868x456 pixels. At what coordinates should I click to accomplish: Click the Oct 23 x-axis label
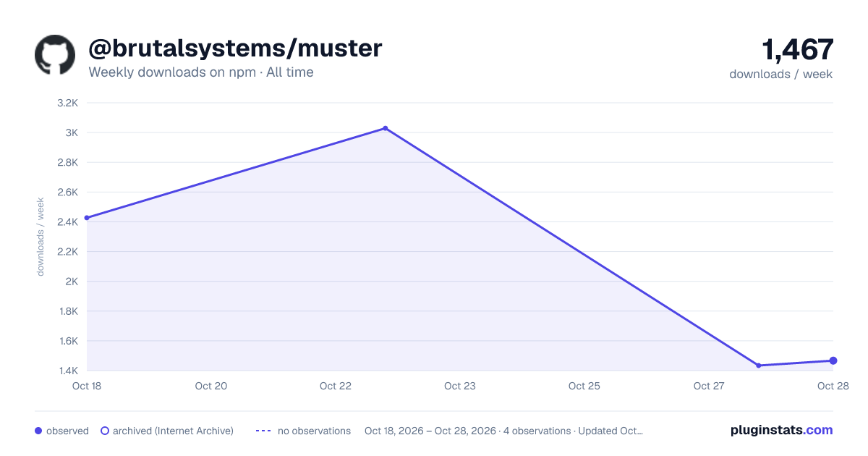460,386
